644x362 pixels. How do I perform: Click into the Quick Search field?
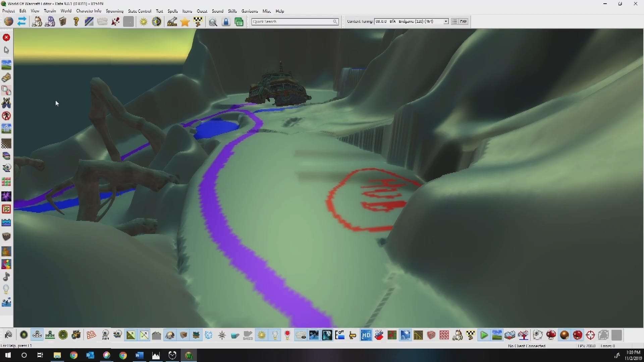(292, 21)
